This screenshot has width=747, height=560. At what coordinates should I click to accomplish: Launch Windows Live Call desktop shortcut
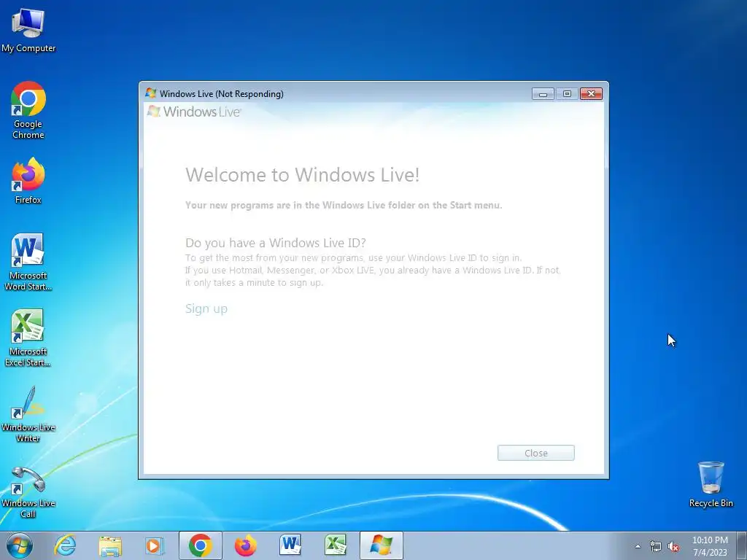pyautogui.click(x=28, y=492)
